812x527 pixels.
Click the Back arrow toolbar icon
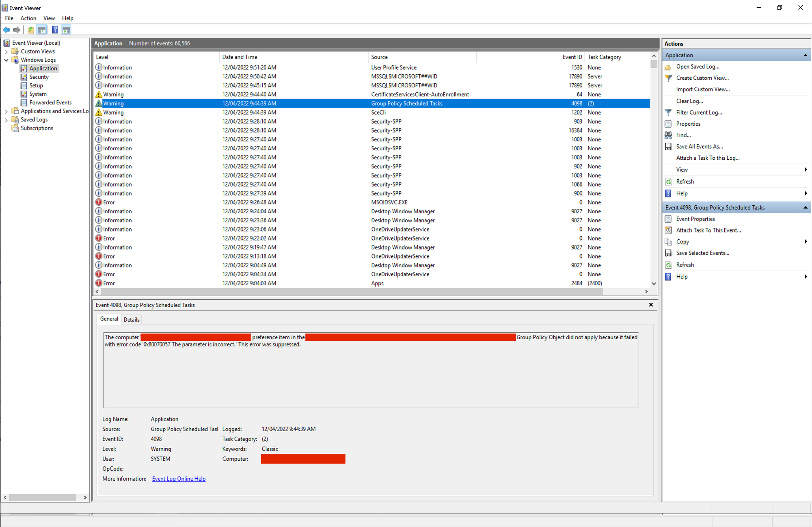[x=6, y=30]
